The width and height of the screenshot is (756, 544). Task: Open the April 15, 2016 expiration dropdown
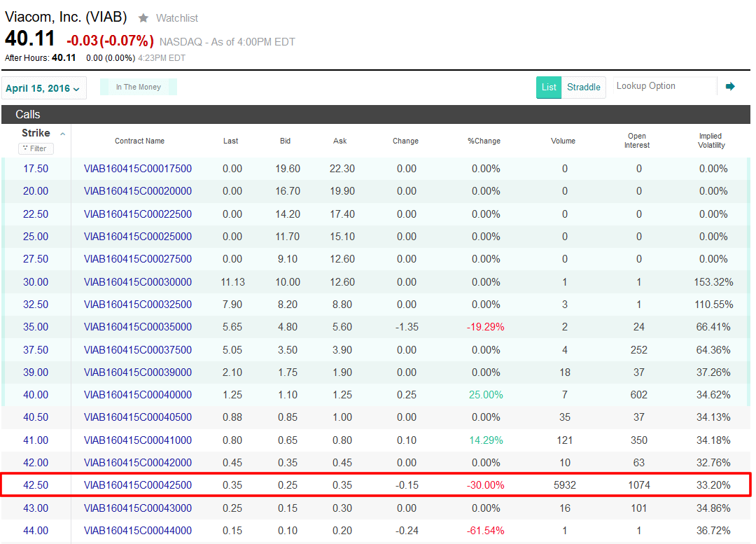44,88
